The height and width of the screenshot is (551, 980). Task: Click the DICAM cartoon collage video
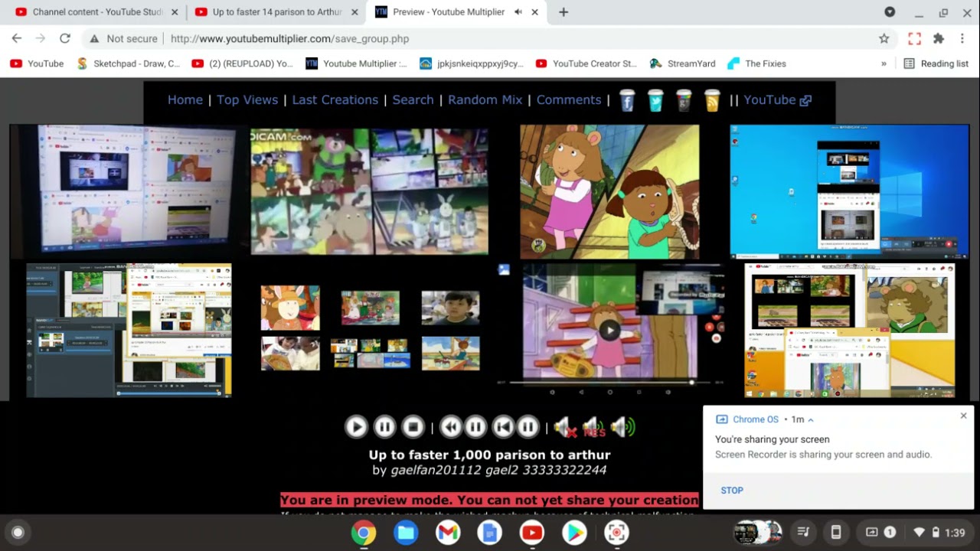coord(370,191)
